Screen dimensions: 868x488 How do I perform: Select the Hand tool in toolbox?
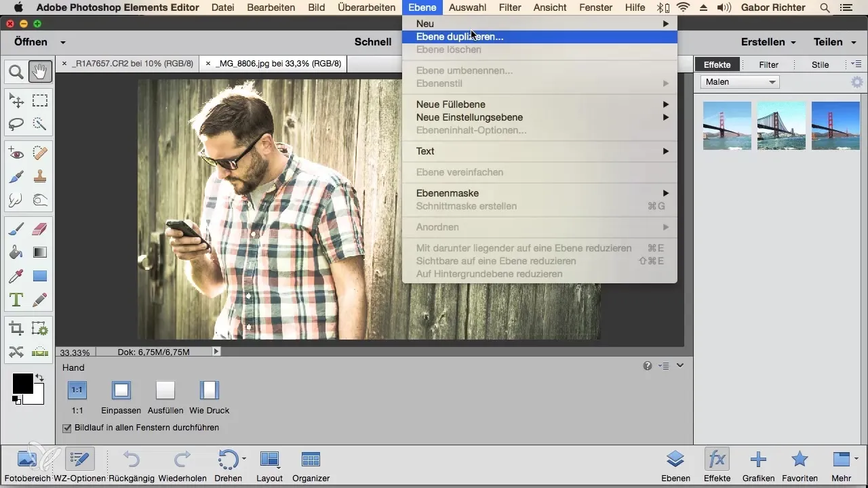point(40,71)
